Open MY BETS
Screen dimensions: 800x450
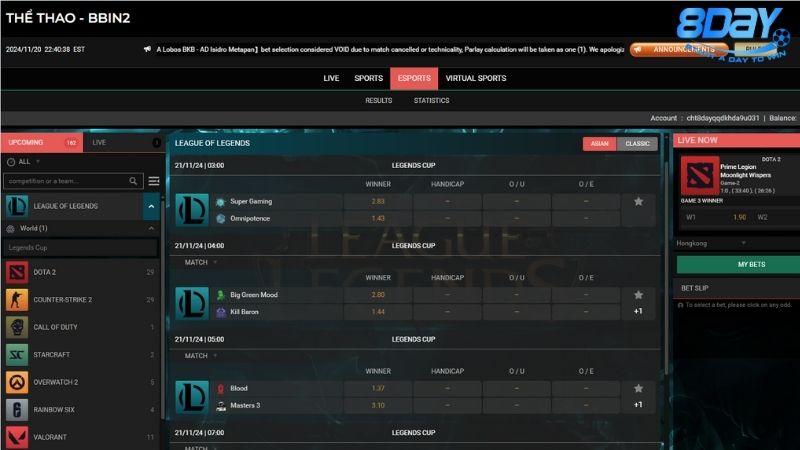point(738,264)
